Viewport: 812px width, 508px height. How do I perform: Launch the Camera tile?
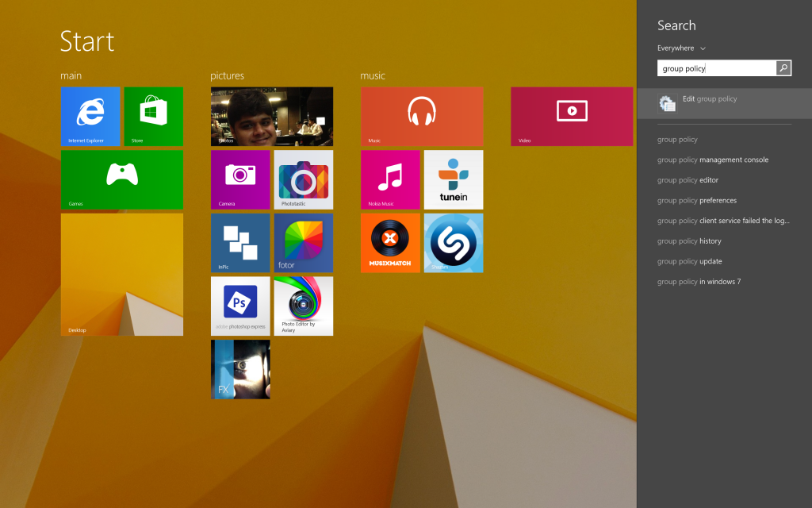coord(240,179)
